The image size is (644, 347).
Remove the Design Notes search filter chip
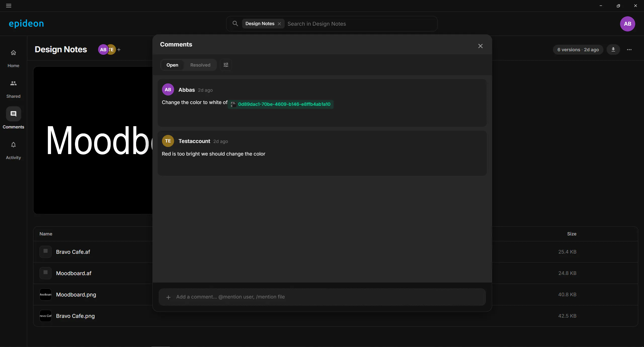[x=279, y=24]
